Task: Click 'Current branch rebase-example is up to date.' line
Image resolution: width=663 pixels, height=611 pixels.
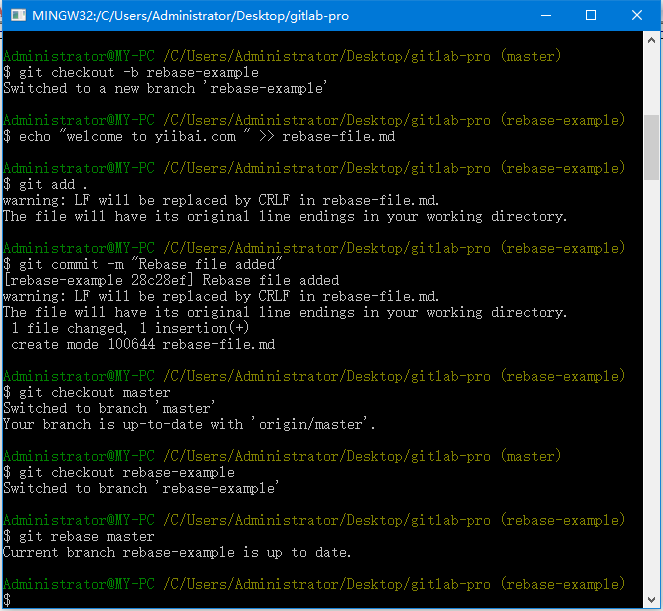Action: tap(177, 553)
